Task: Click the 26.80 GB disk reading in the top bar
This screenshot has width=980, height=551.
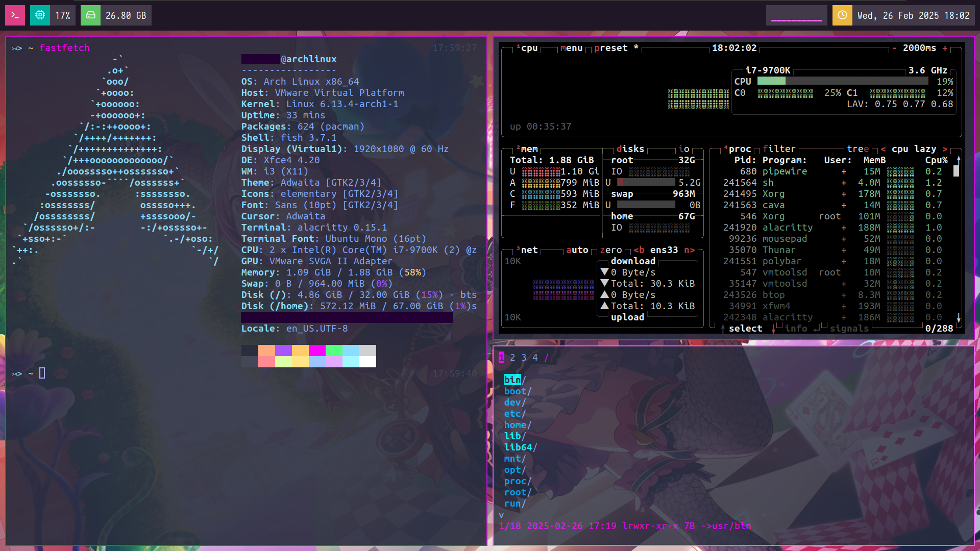Action: point(126,16)
